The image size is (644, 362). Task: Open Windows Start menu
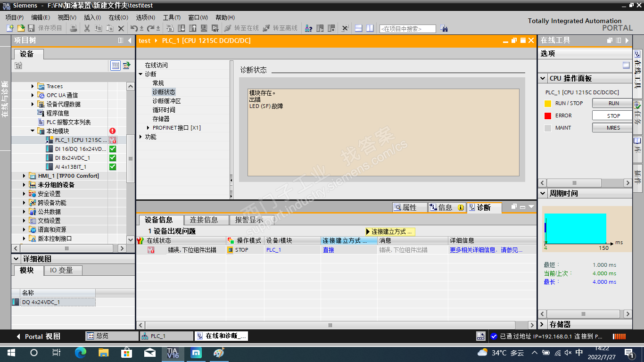coord(11,353)
